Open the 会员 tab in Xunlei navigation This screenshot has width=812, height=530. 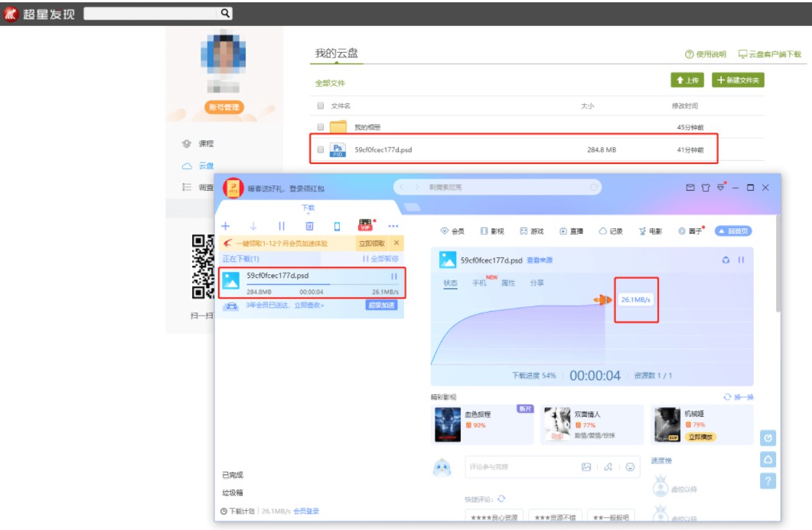452,231
